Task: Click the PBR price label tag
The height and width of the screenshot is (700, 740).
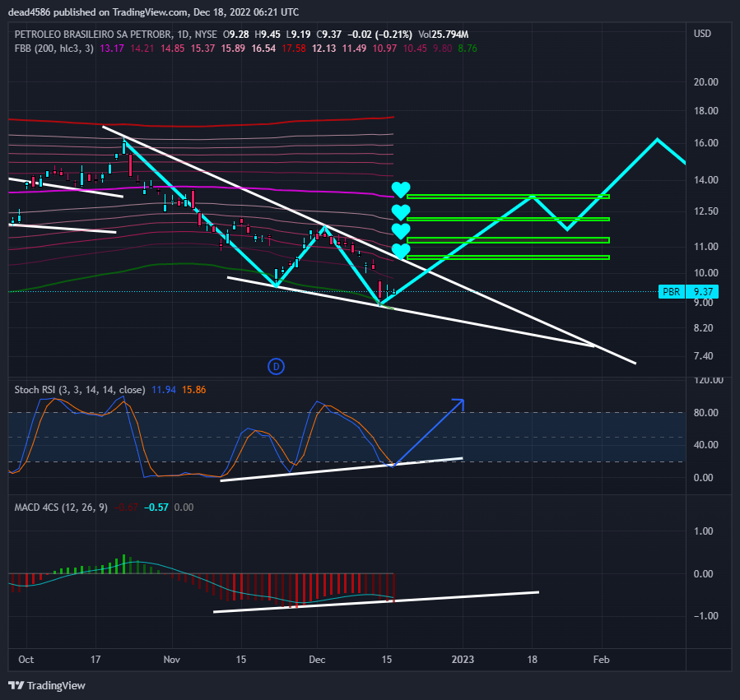Action: coord(671,291)
